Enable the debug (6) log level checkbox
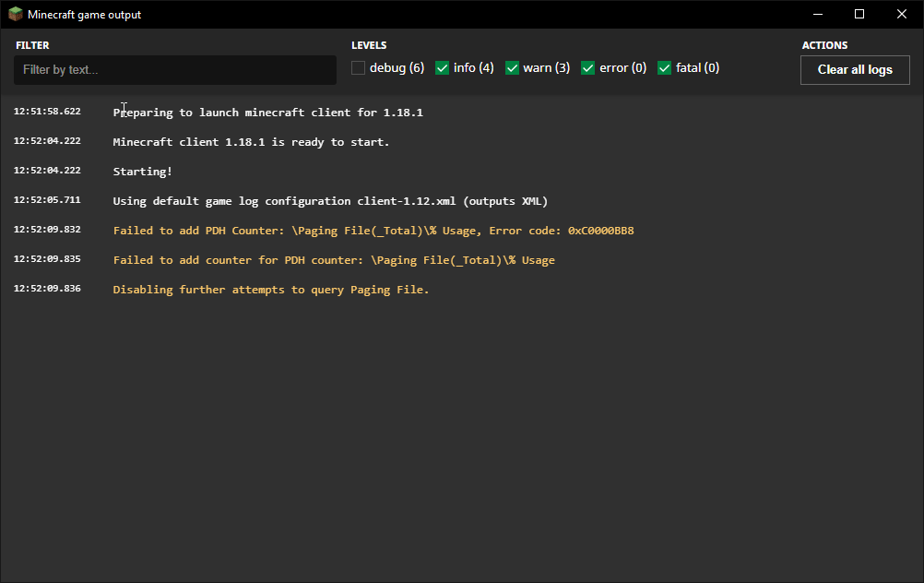Image resolution: width=924 pixels, height=583 pixels. 359,68
